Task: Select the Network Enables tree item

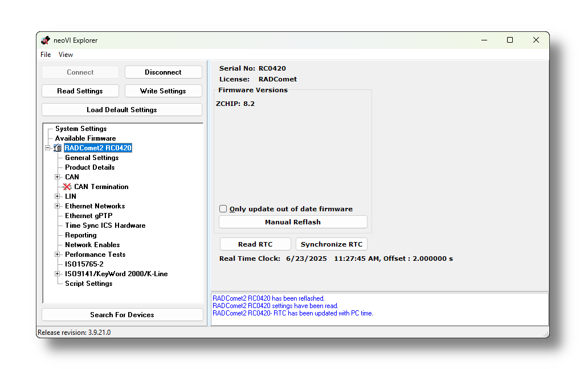Action: (x=92, y=245)
